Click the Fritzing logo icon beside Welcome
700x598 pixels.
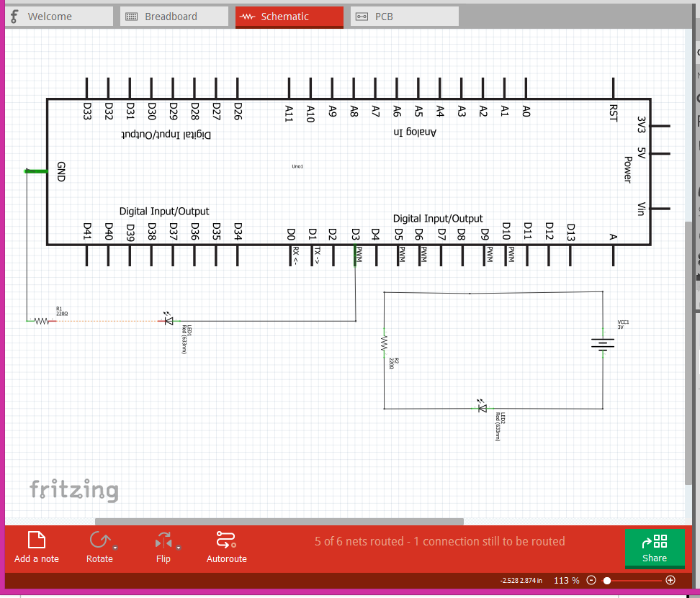tap(12, 15)
